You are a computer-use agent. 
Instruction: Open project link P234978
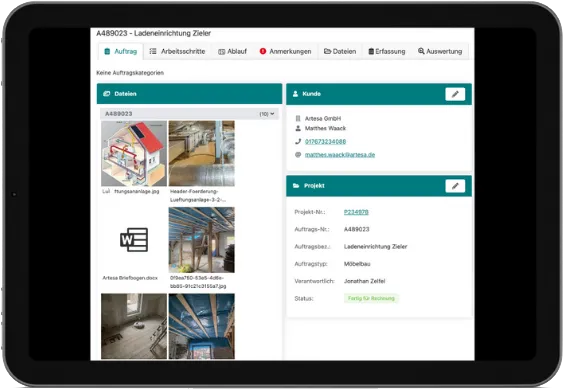pos(356,212)
